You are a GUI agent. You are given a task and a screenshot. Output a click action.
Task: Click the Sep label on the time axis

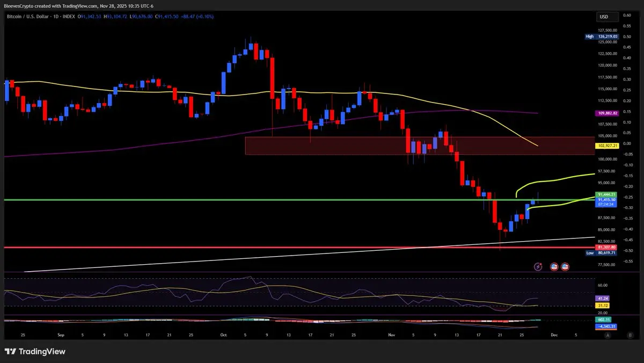tap(60, 335)
